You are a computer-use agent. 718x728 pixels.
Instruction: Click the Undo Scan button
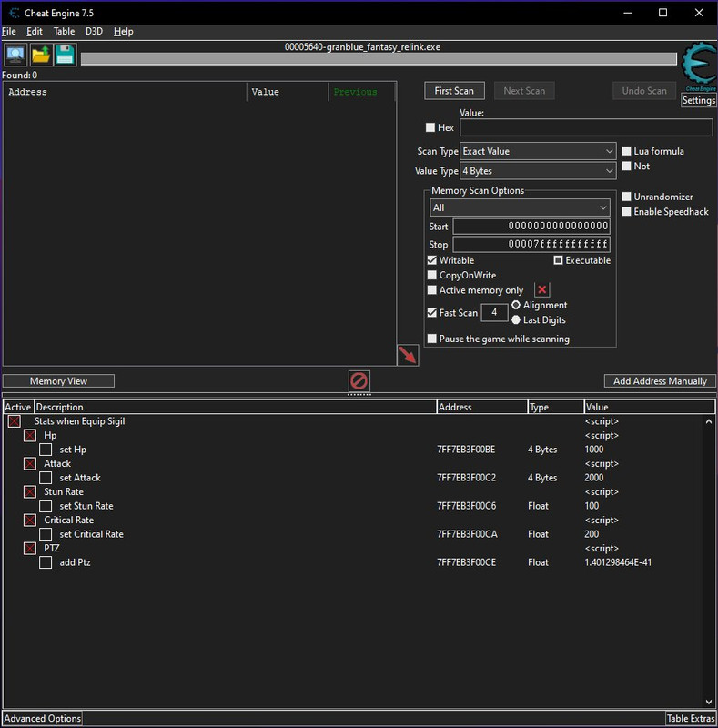point(644,91)
